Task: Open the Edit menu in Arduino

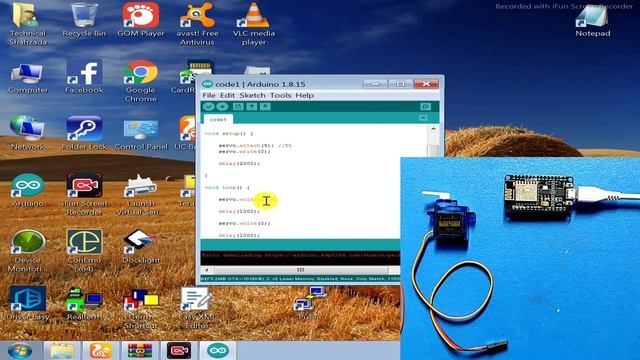Action: click(227, 96)
